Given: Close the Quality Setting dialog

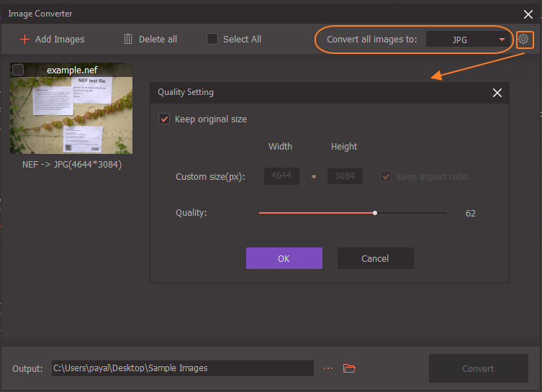Looking at the screenshot, I should tap(497, 93).
